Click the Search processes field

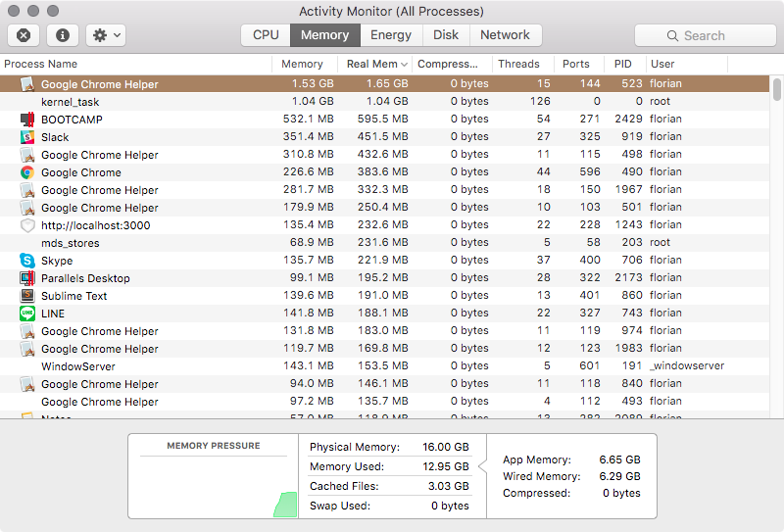click(705, 35)
